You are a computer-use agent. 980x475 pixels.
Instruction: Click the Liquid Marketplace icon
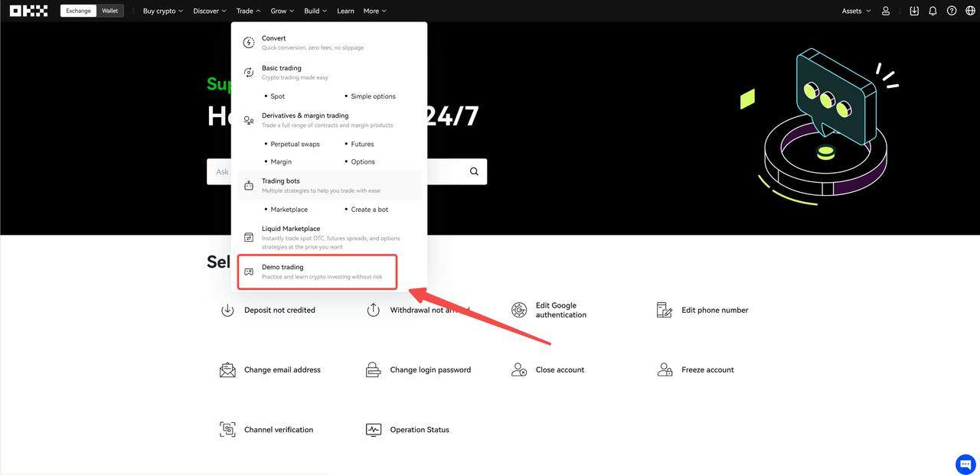(x=249, y=238)
